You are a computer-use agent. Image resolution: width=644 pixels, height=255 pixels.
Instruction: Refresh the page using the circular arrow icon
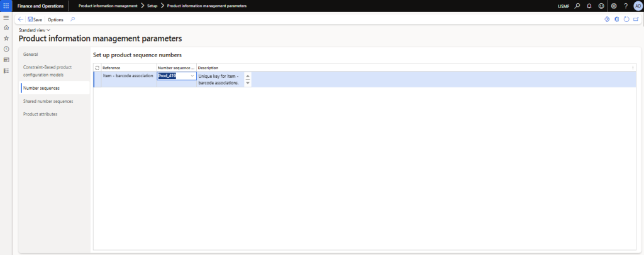coord(626,19)
